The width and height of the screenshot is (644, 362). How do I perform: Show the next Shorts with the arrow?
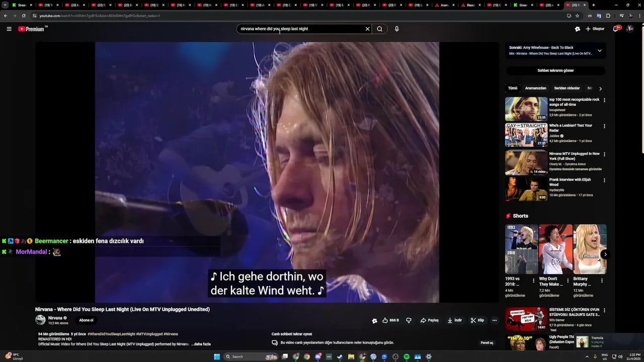tap(605, 254)
